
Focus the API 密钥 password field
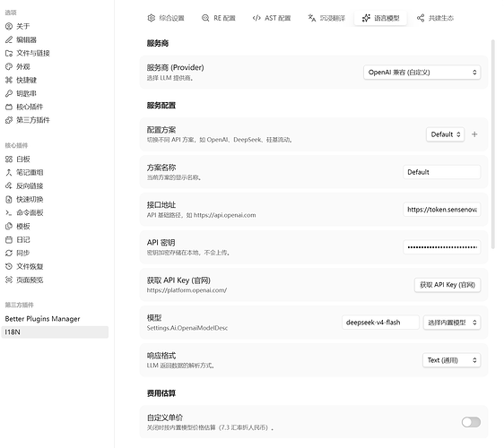[441, 247]
